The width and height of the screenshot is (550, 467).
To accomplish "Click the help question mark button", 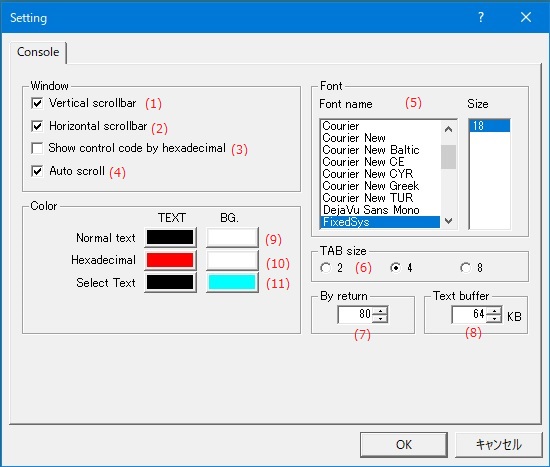I will click(x=481, y=17).
